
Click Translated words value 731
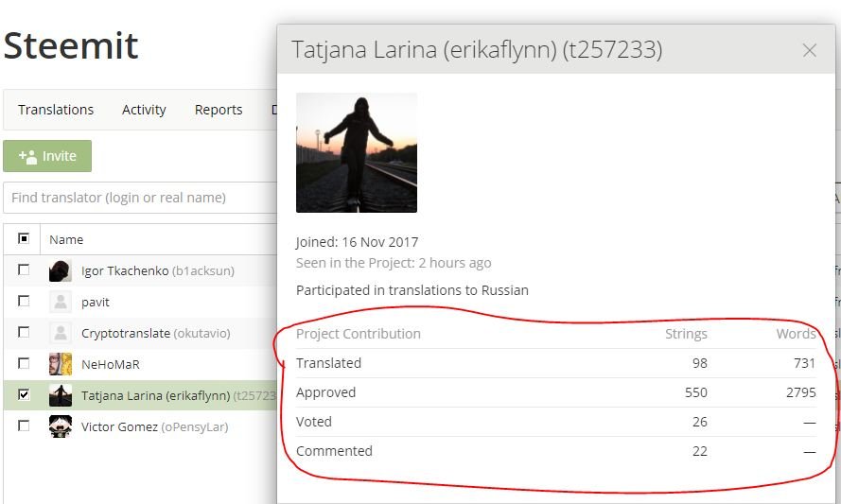(804, 363)
